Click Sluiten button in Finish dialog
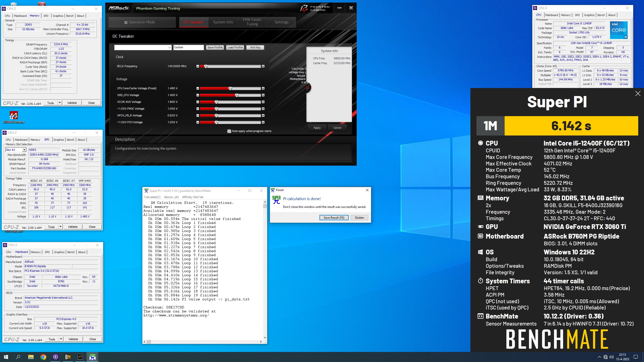The image size is (644, 362). 359,218
